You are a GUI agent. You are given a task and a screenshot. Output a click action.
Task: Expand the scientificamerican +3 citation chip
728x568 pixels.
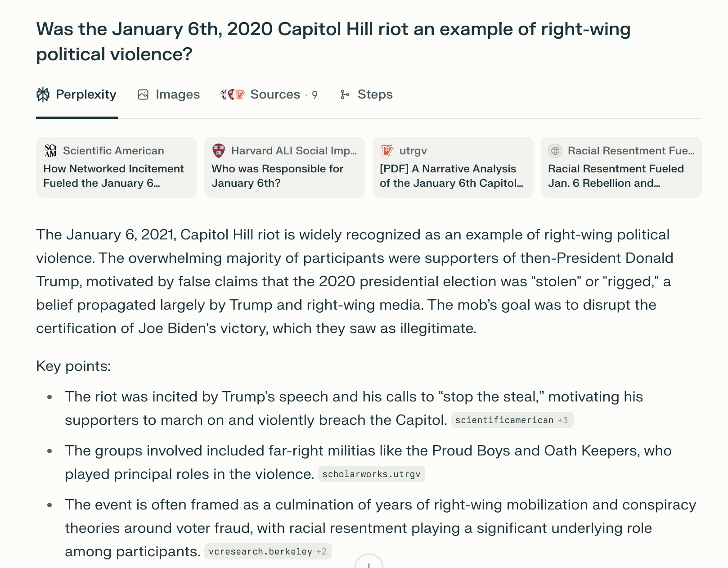[512, 420]
